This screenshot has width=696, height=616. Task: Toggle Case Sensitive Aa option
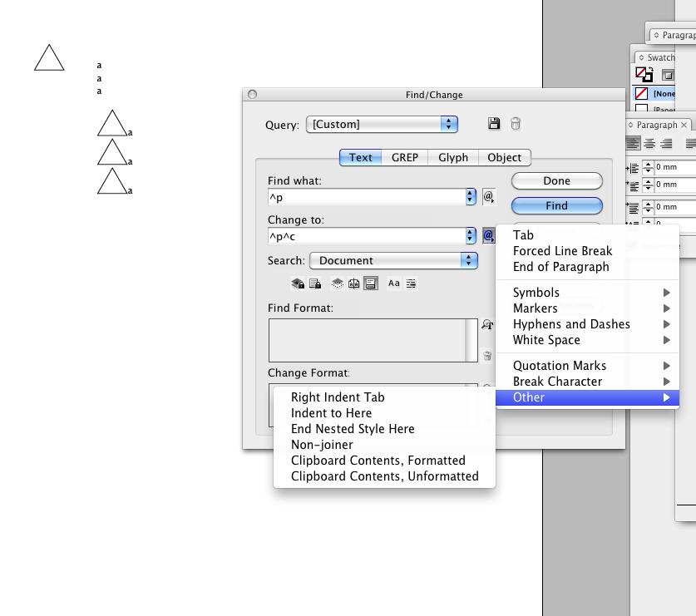[393, 283]
